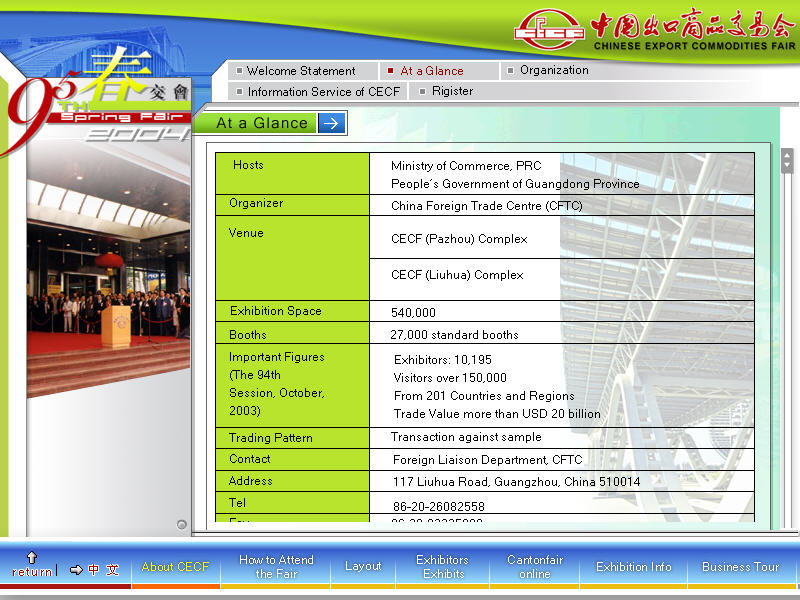Click 'Trade Value more than USD 20 billion'

click(x=497, y=413)
